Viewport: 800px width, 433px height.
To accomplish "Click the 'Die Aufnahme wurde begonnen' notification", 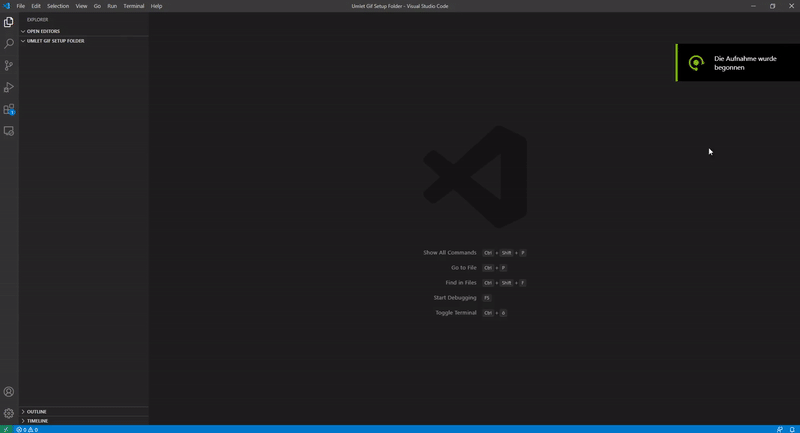I will 738,63.
